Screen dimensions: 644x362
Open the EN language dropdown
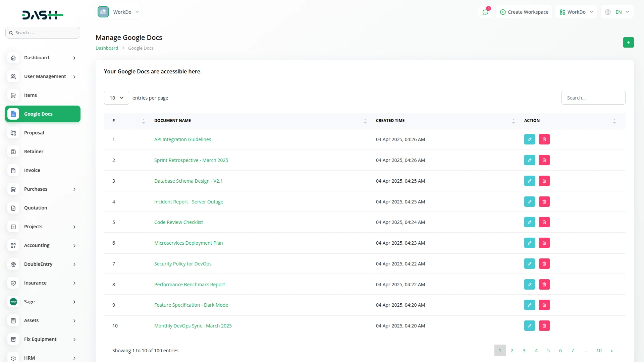point(617,12)
